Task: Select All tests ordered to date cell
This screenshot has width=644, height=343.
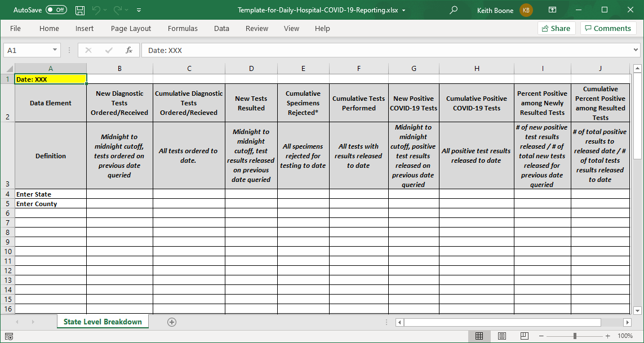Action: [x=189, y=155]
